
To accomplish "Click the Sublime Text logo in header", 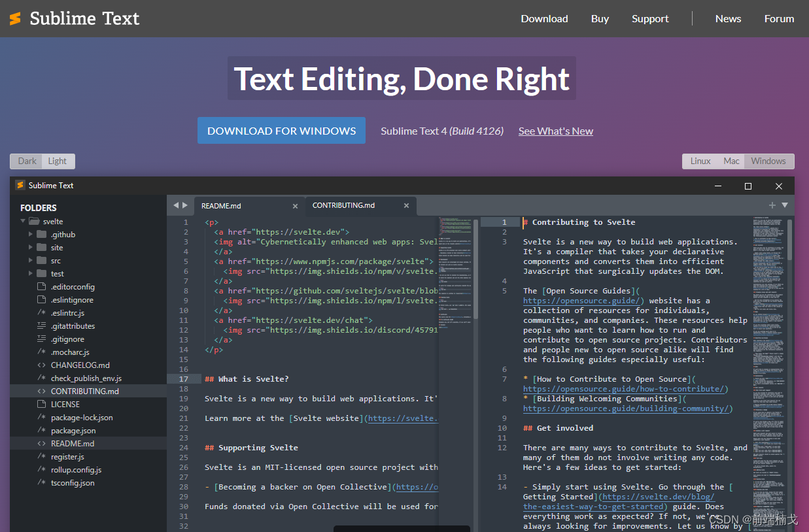I will 75,18.
